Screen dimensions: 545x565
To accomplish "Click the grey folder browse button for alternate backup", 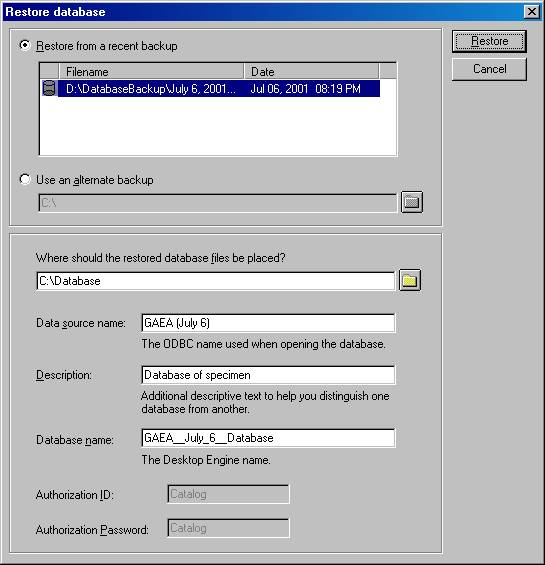I will [x=412, y=202].
